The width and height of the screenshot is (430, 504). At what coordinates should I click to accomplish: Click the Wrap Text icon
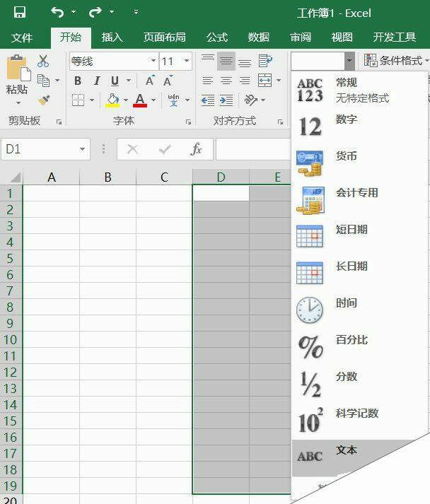pos(265,61)
